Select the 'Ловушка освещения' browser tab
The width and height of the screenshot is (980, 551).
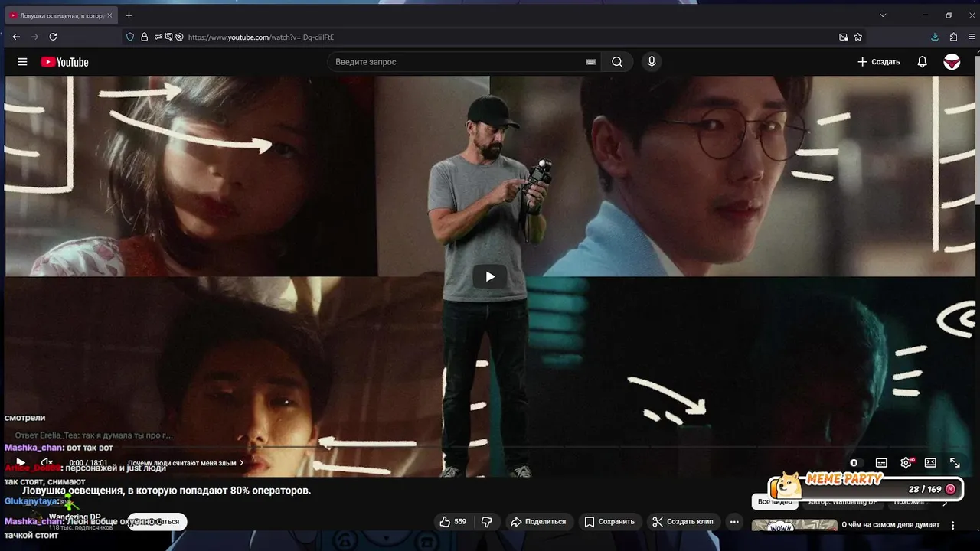pyautogui.click(x=61, y=15)
